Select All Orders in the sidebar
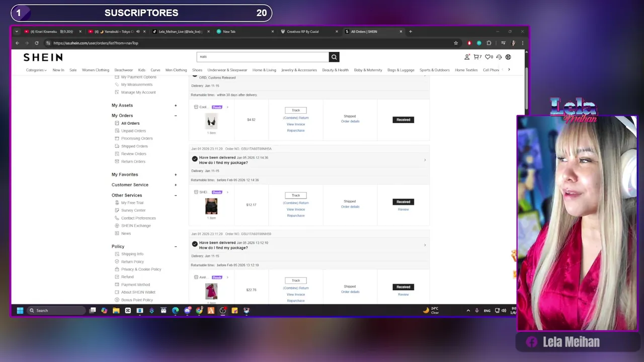The width and height of the screenshot is (644, 362). pyautogui.click(x=130, y=123)
